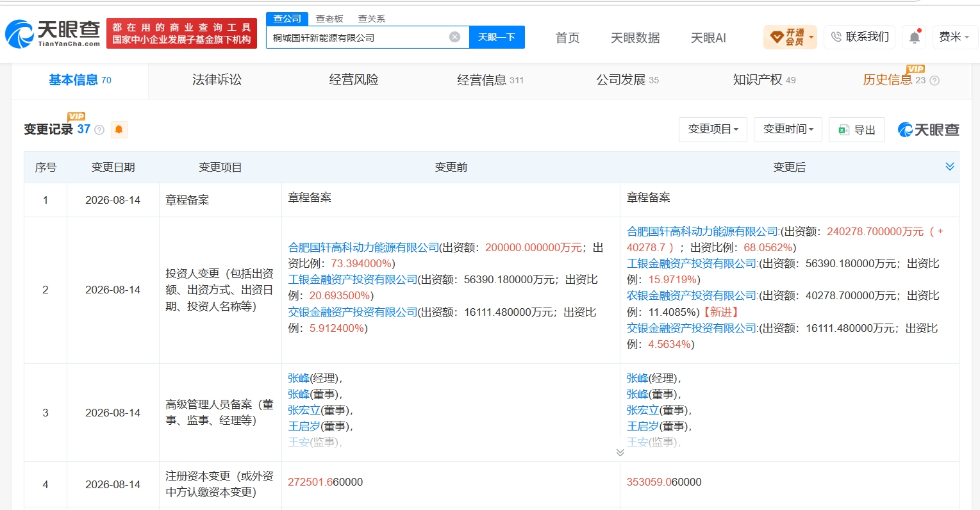
Task: Switch search mode to 查老板
Action: tap(329, 19)
